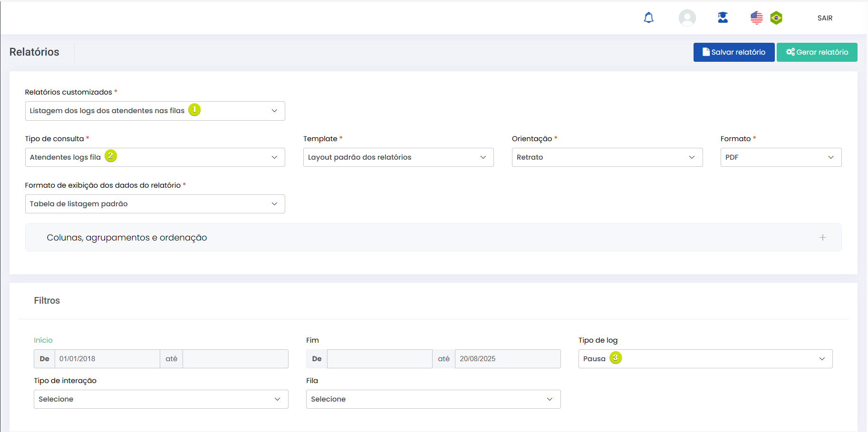Click the plus icon on Colunas section
This screenshot has height=432, width=868.
[x=822, y=238]
